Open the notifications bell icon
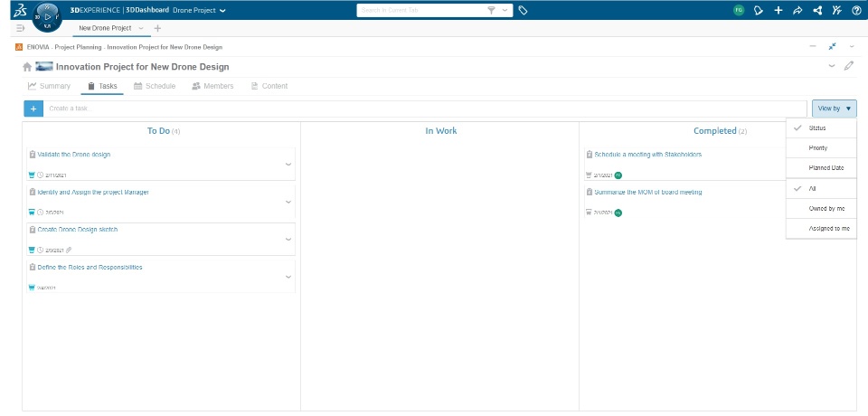868x416 pixels. (759, 10)
